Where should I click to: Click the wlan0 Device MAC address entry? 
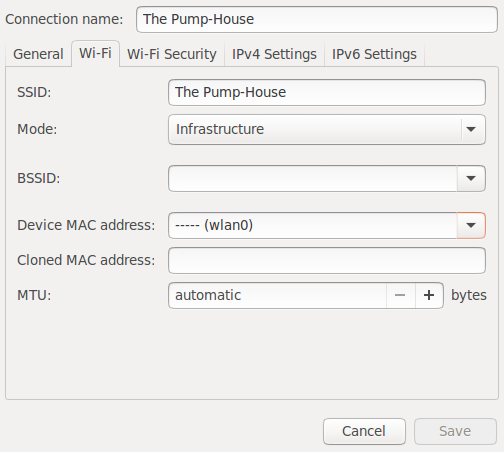[x=313, y=225]
